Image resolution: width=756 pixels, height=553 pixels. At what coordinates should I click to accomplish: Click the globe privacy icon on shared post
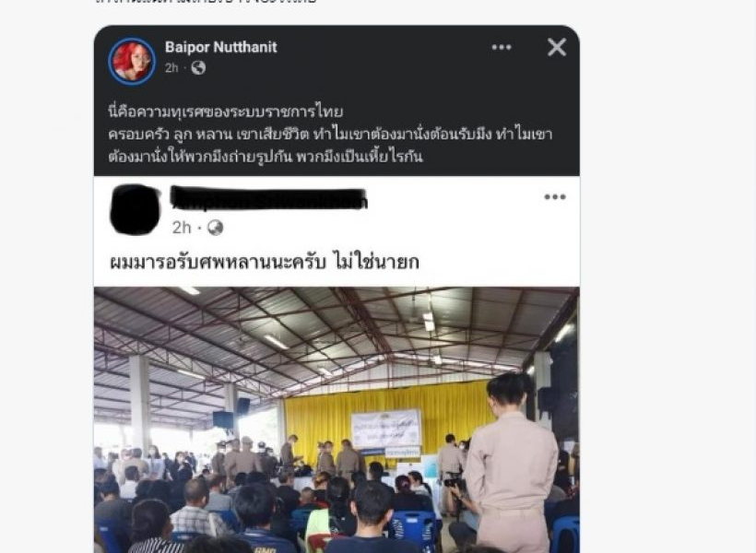tap(215, 228)
